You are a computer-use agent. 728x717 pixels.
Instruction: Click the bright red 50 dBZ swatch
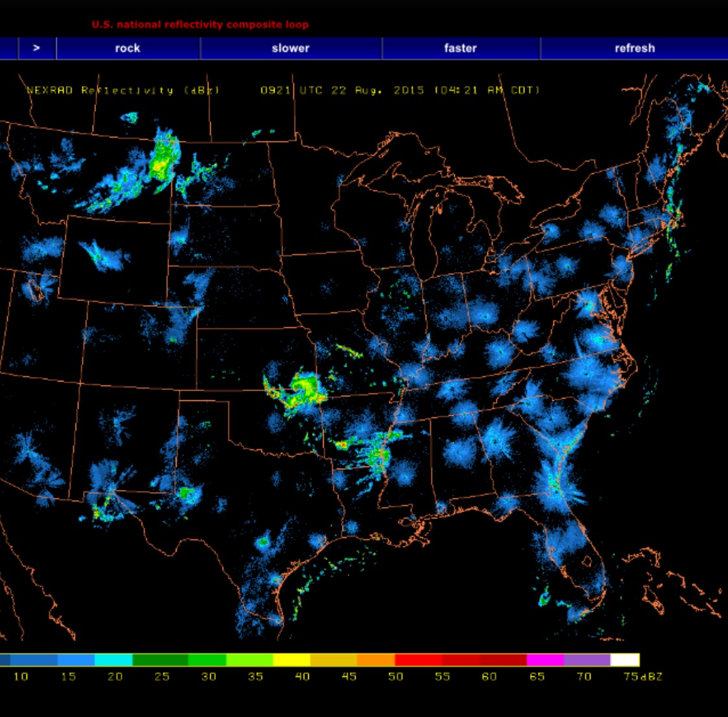coord(419,660)
